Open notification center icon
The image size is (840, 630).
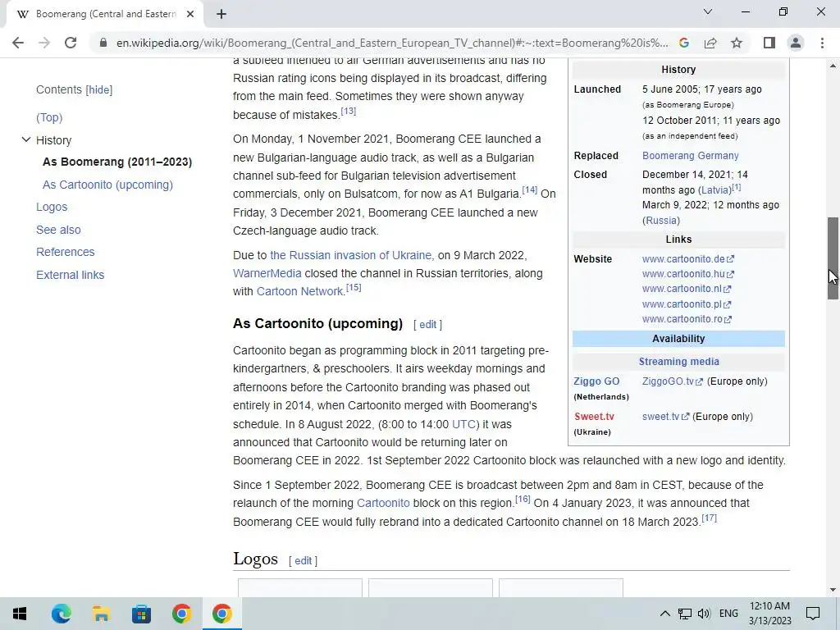tap(813, 614)
